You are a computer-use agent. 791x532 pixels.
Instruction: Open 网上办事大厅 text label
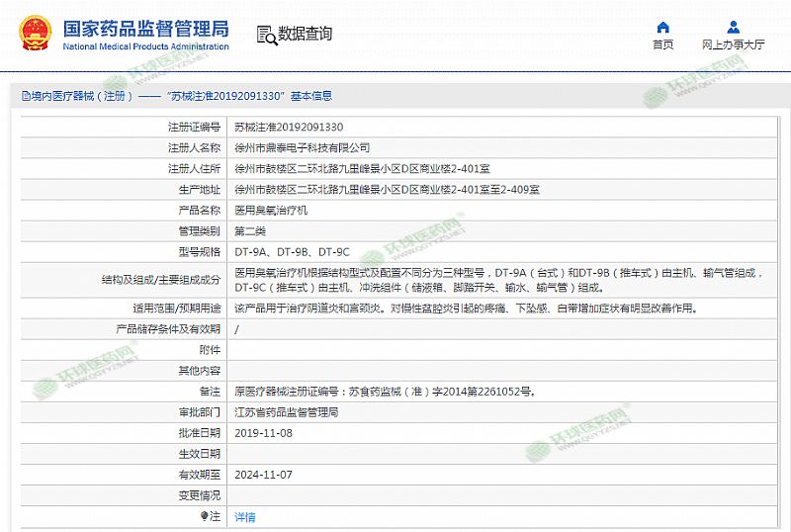pos(733,44)
